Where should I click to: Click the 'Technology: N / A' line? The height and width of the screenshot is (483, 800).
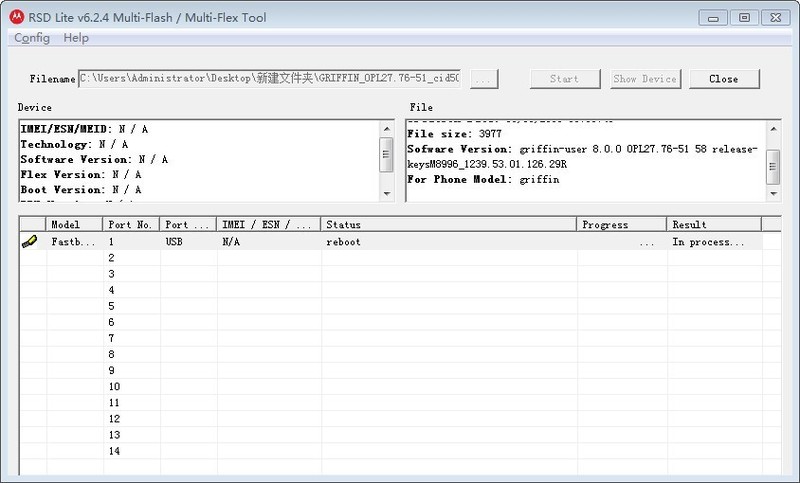click(74, 144)
